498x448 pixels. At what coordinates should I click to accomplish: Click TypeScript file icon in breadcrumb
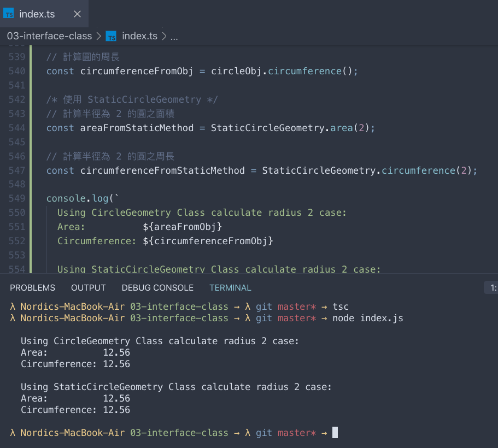(x=111, y=36)
